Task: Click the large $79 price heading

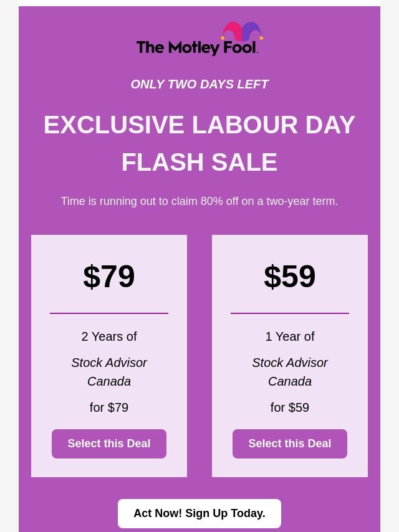Action: [109, 277]
